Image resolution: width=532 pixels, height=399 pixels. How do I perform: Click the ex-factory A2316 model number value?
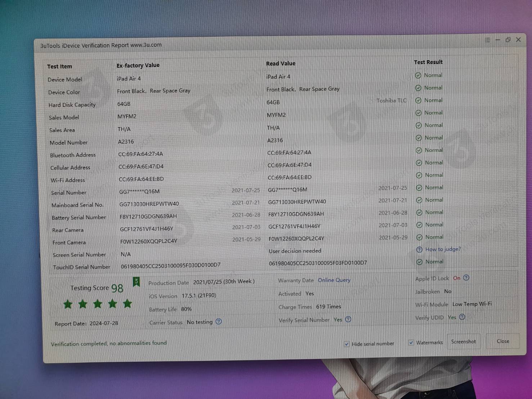click(x=126, y=142)
